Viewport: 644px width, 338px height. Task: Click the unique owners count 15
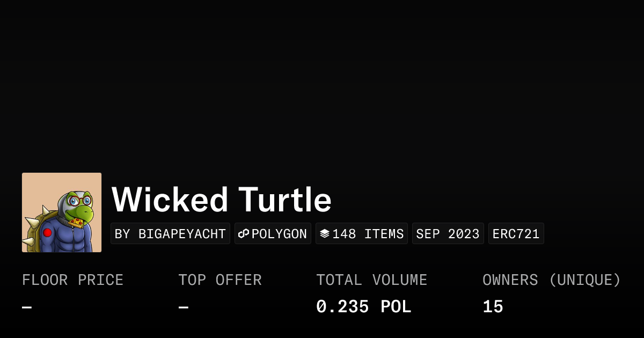(x=493, y=307)
